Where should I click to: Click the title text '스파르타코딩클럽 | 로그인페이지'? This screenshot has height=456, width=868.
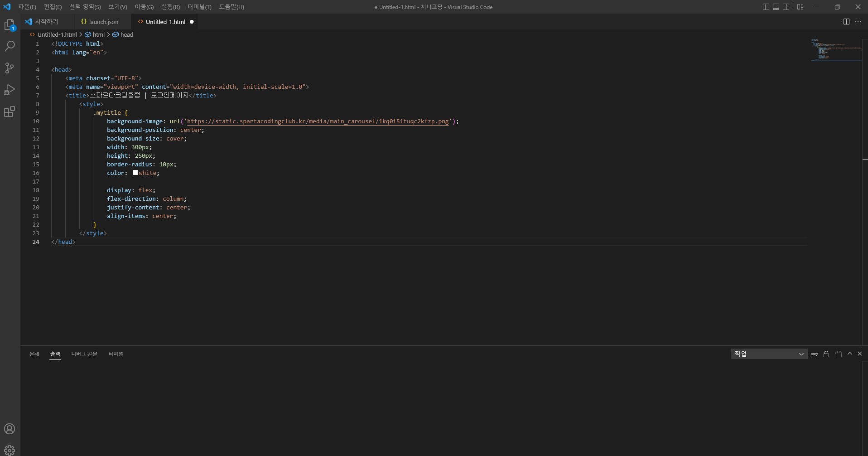click(x=140, y=96)
